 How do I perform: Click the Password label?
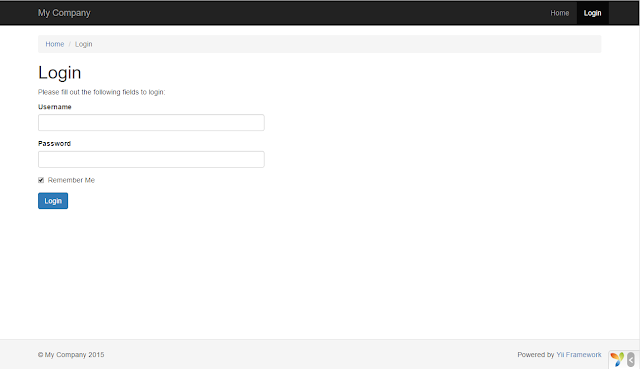54,144
